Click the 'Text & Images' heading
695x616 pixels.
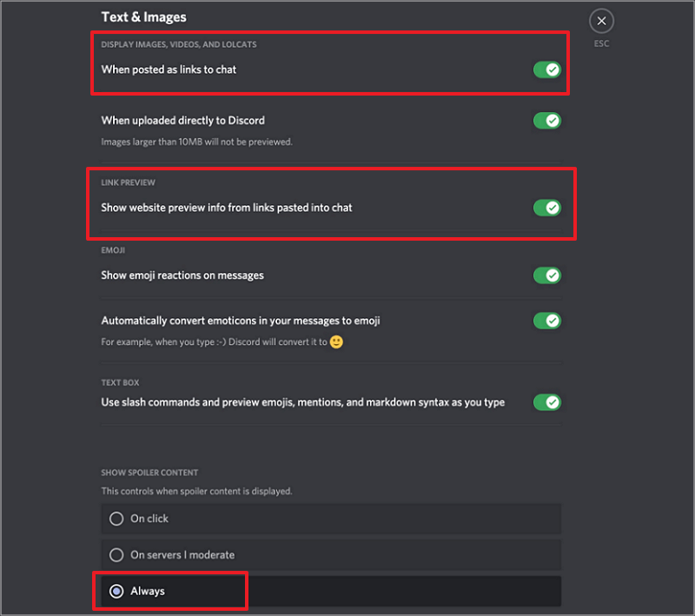144,17
